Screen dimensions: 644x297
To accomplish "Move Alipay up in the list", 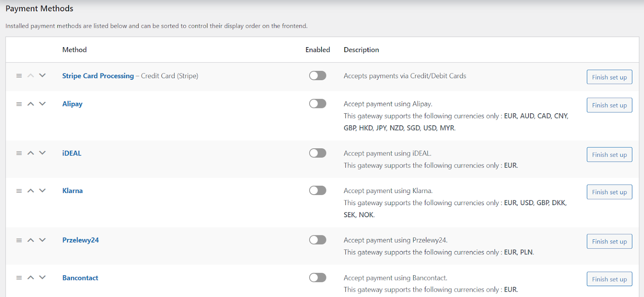I will [31, 104].
